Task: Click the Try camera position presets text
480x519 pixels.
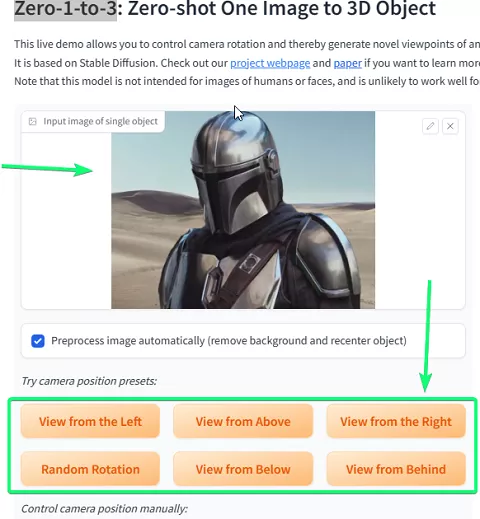Action: (x=89, y=381)
